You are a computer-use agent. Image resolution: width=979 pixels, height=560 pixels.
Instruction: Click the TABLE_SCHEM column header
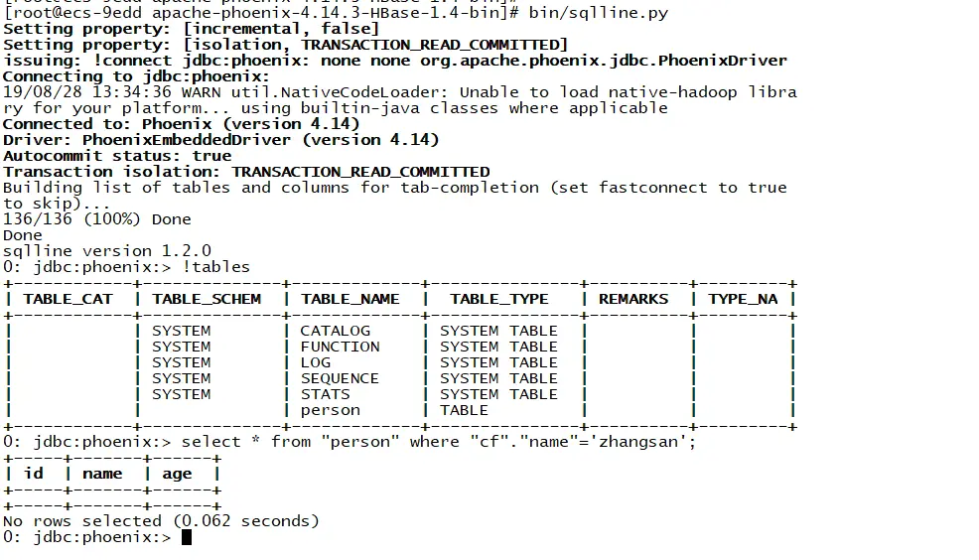pos(207,299)
